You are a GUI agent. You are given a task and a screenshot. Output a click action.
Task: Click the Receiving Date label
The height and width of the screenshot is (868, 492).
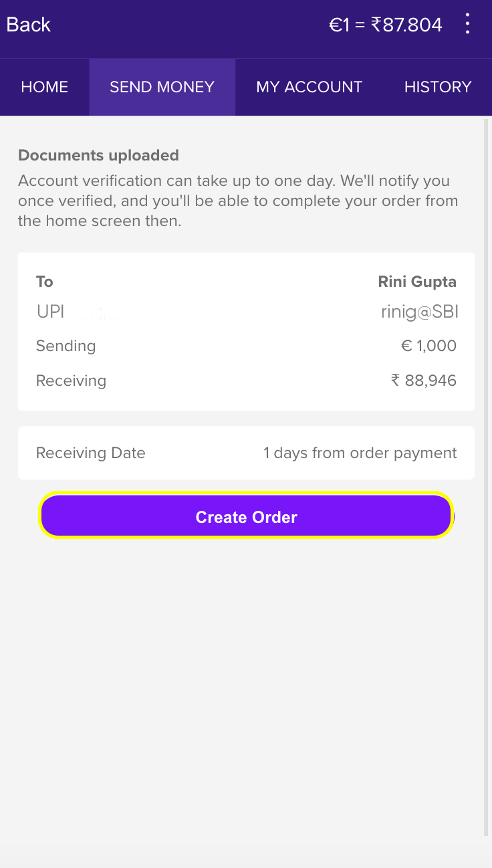(91, 453)
